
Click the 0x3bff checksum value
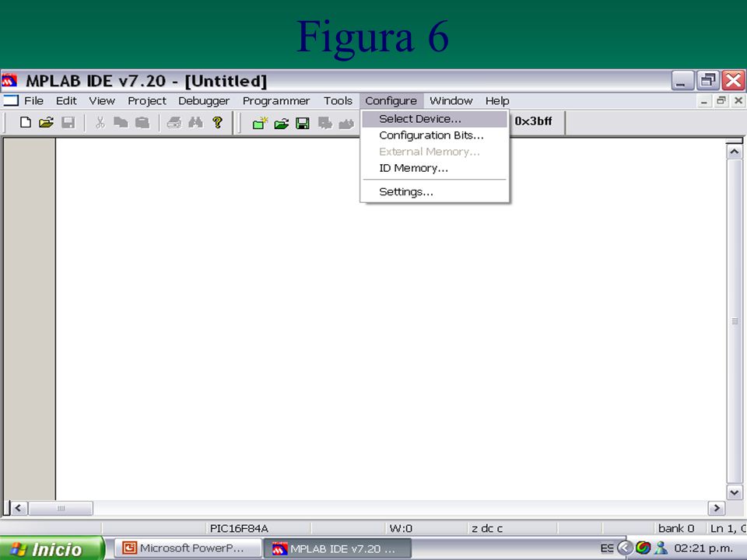point(533,121)
